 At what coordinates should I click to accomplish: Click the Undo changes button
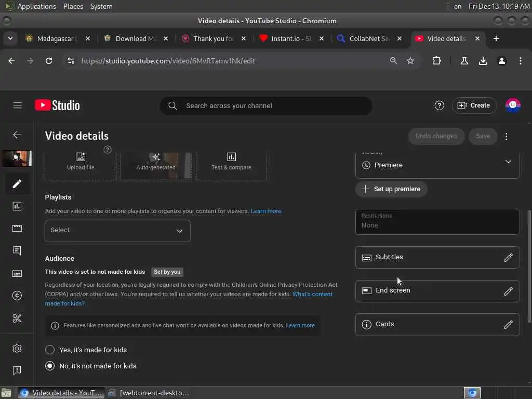(436, 136)
